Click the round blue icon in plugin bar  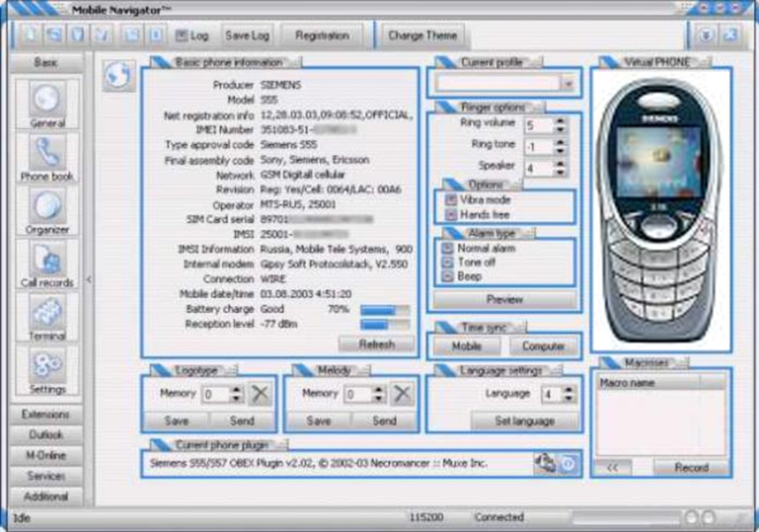pos(568,464)
